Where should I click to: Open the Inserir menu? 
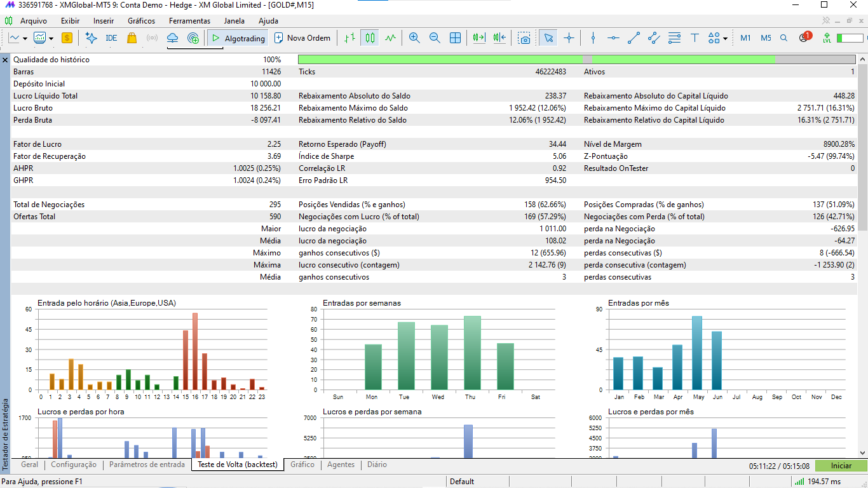point(104,21)
